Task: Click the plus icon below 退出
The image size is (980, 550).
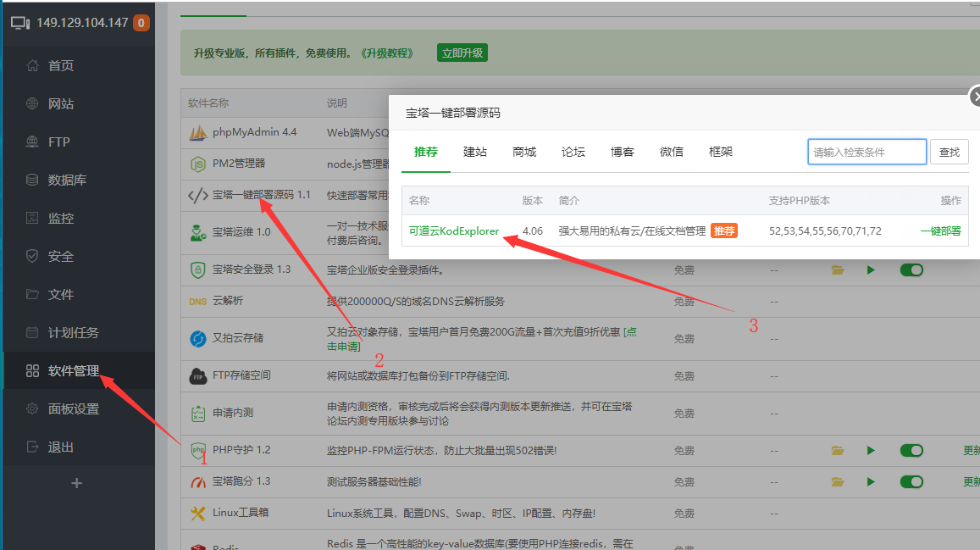Action: tap(77, 483)
